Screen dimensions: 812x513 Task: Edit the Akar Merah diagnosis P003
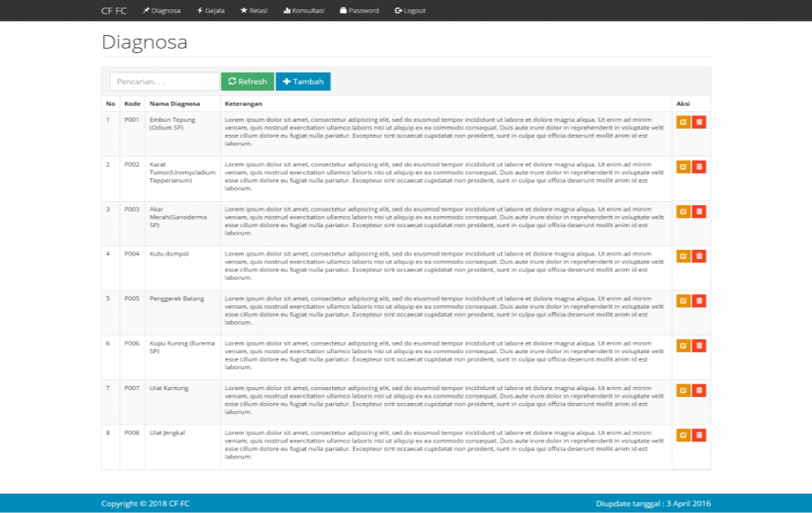click(683, 210)
